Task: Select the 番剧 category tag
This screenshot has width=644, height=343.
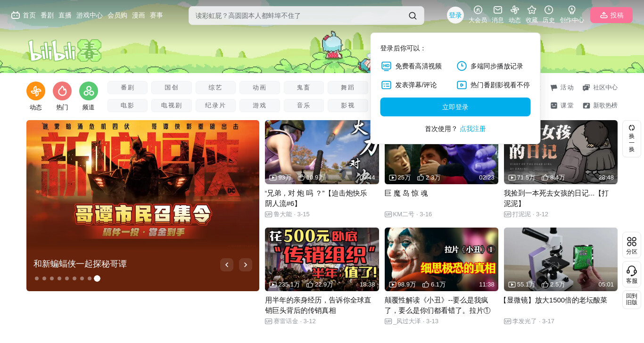Action: (x=127, y=88)
